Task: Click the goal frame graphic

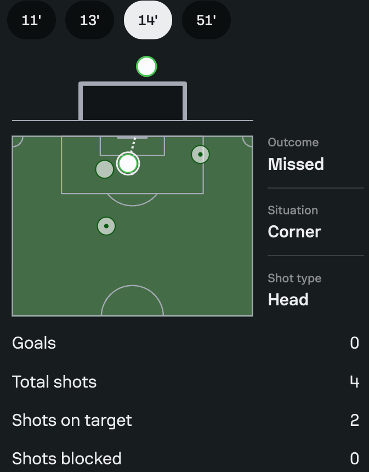Action: pos(132,101)
